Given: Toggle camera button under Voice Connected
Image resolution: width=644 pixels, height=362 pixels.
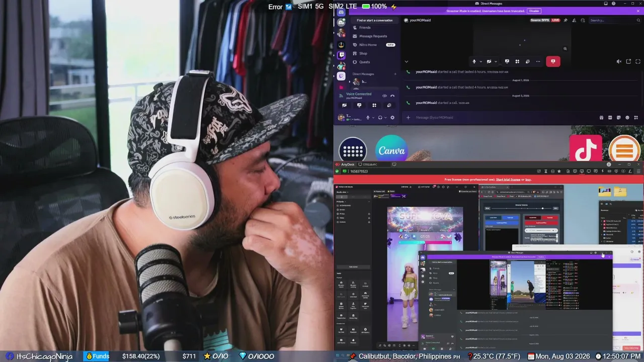Looking at the screenshot, I should click(344, 105).
